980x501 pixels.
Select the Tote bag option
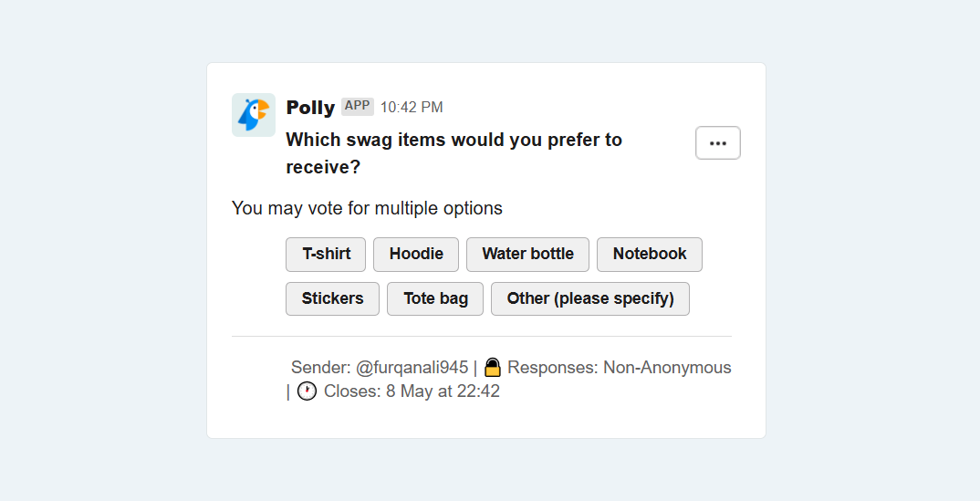click(435, 298)
